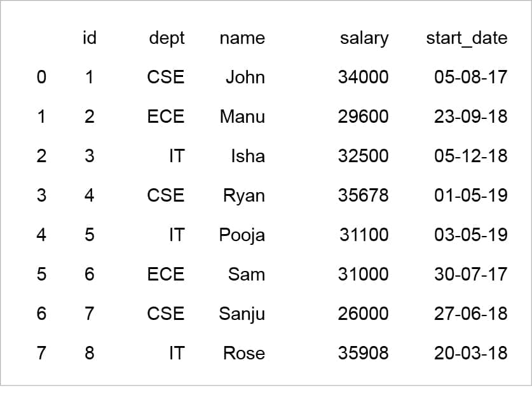
Task: Click the name cell Sam
Action: pos(247,275)
